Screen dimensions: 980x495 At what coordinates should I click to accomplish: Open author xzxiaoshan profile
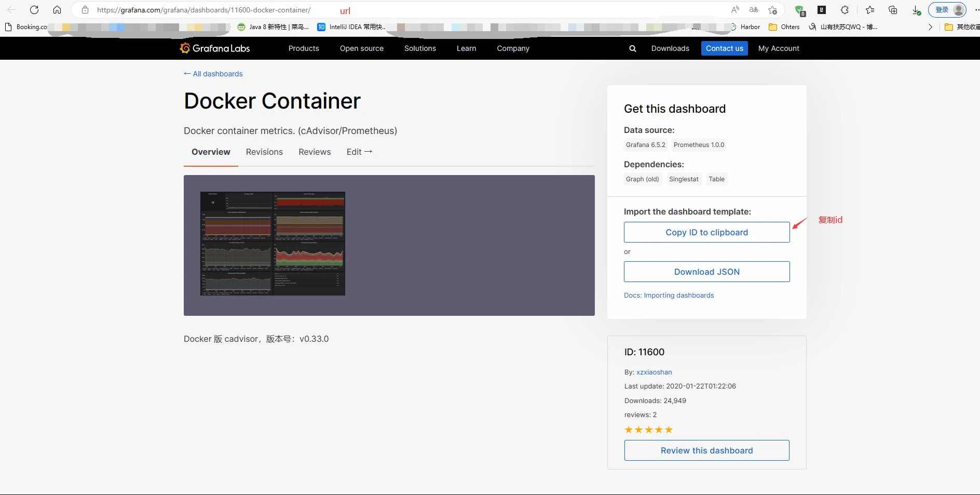pyautogui.click(x=654, y=372)
